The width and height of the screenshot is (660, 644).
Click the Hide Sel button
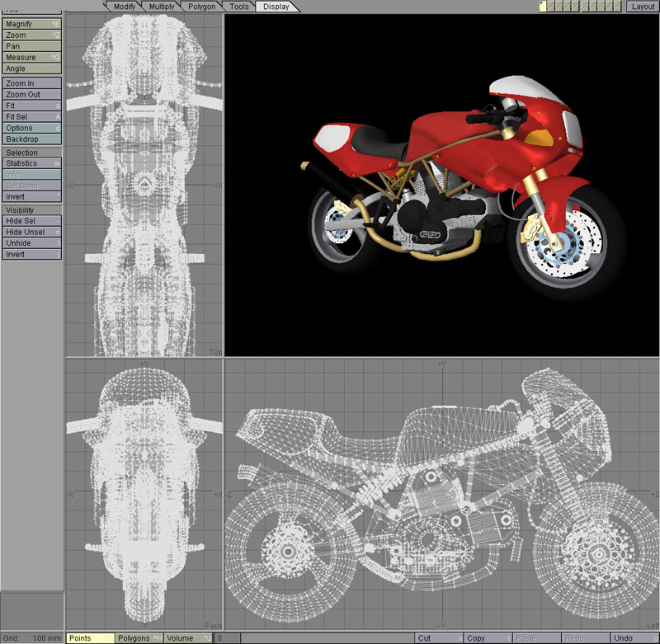(32, 221)
